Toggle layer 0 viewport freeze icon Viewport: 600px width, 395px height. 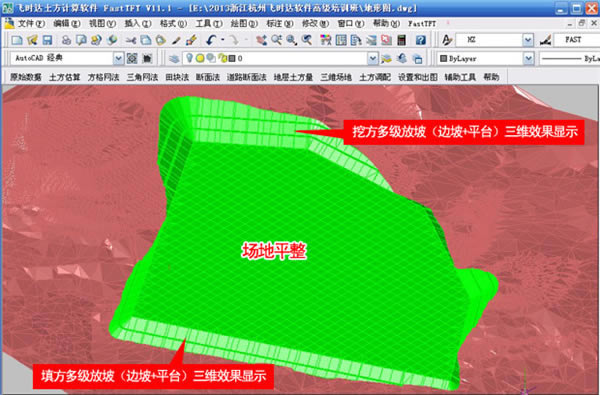[211, 58]
